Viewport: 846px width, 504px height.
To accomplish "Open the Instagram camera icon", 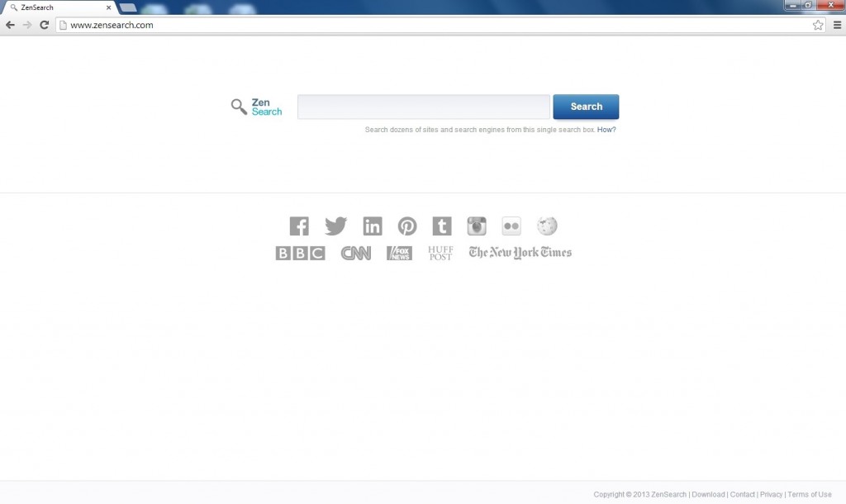I will 477,226.
